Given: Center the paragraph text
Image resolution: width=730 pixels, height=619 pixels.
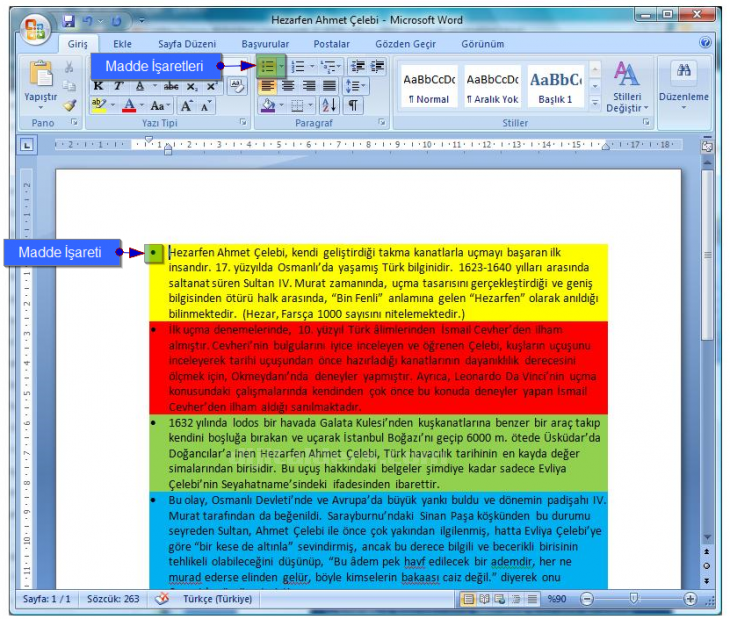Looking at the screenshot, I should (288, 86).
